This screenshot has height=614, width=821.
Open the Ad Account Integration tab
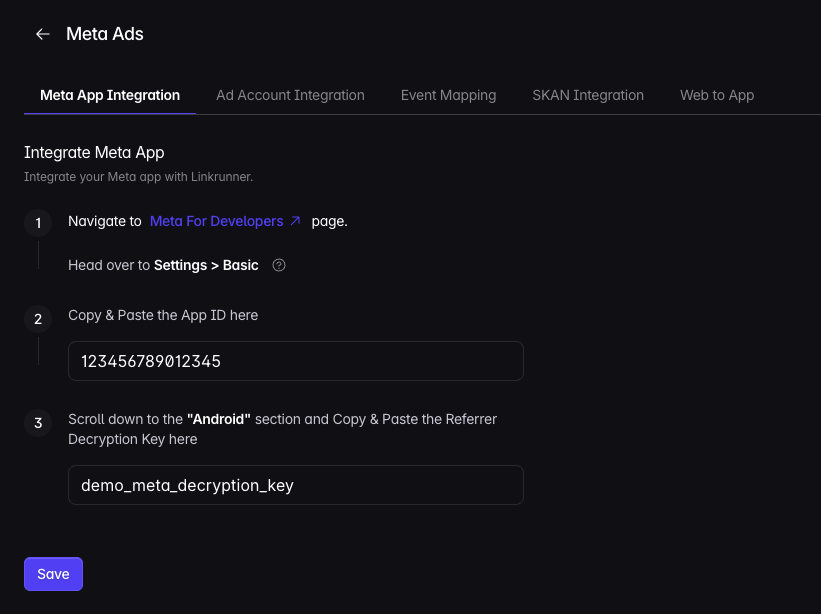[290, 95]
